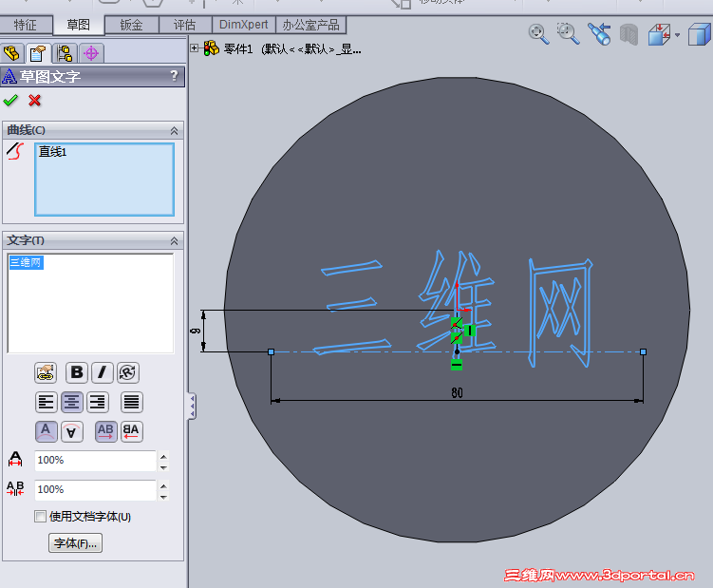The width and height of the screenshot is (713, 588).
Task: Click Display Style cube icon
Action: tap(700, 34)
